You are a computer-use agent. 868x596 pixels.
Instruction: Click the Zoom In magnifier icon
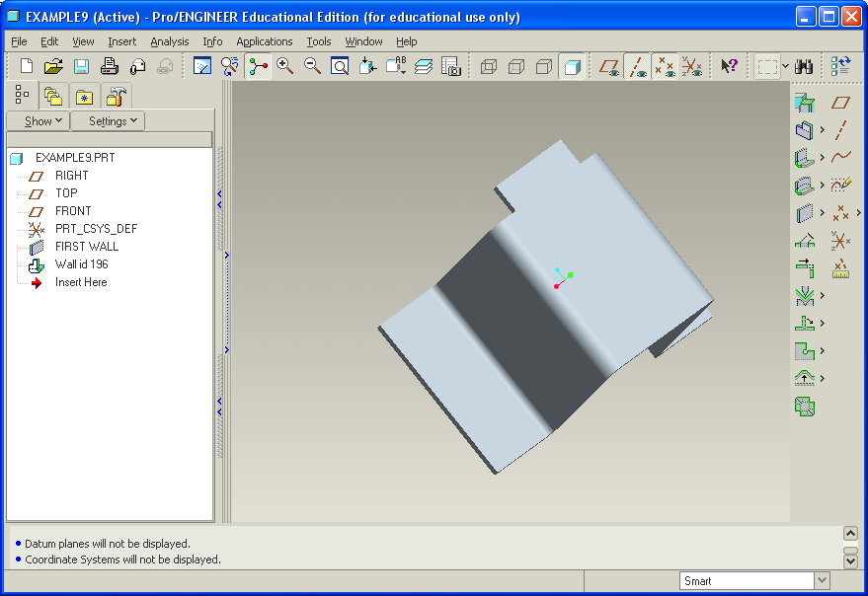click(285, 66)
